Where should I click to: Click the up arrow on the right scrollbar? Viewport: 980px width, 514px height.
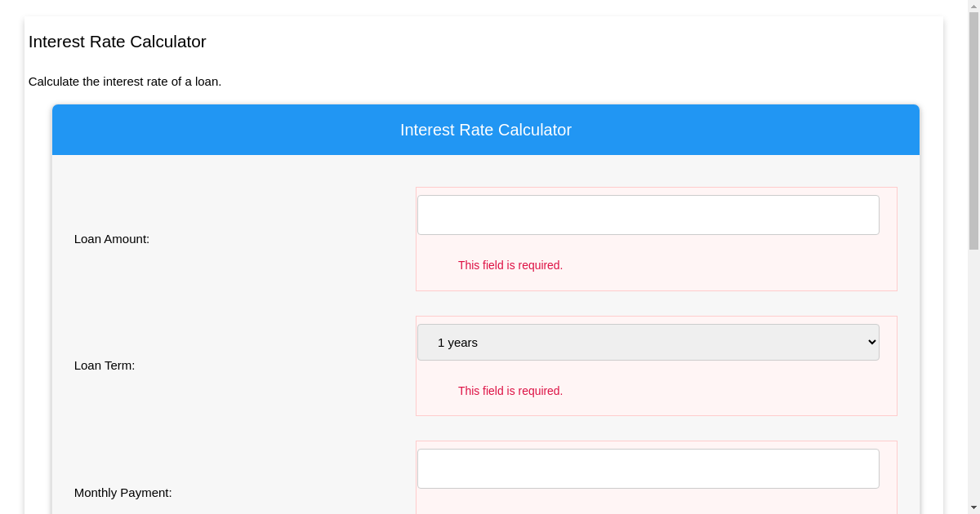click(x=974, y=6)
